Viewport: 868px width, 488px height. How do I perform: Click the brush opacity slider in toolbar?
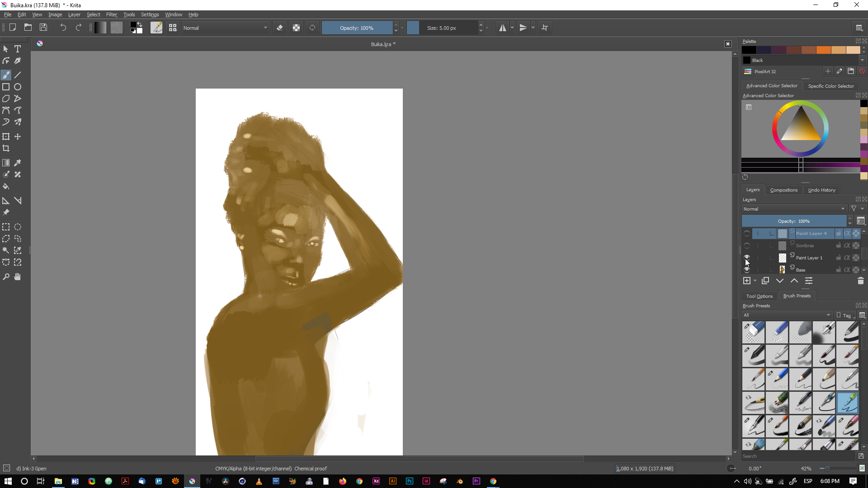tap(357, 28)
